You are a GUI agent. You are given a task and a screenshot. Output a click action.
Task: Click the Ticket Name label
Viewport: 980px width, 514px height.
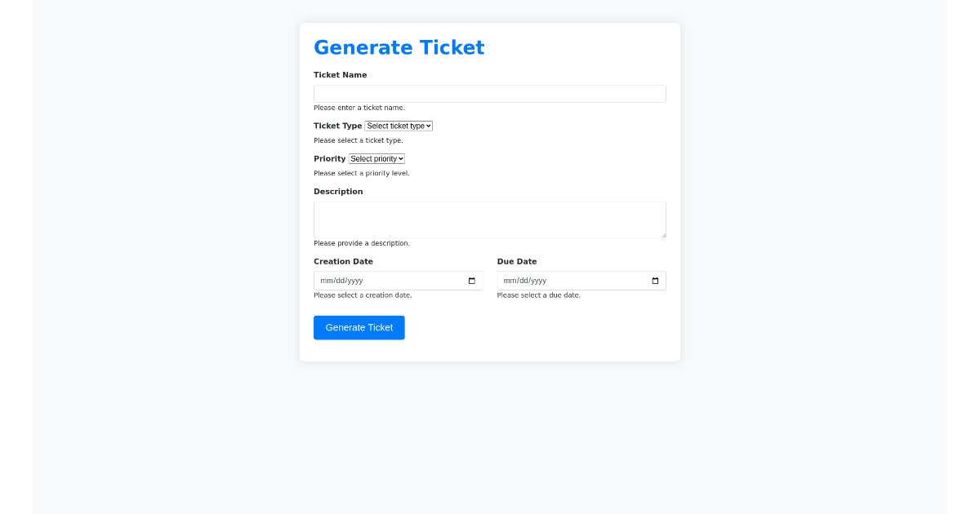[x=340, y=74]
